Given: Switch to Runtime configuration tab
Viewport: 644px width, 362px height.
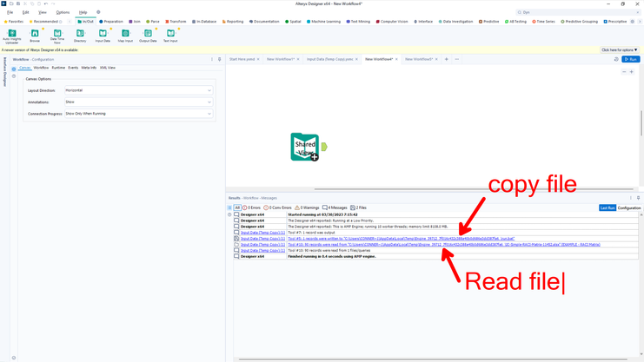Looking at the screenshot, I should (x=58, y=68).
